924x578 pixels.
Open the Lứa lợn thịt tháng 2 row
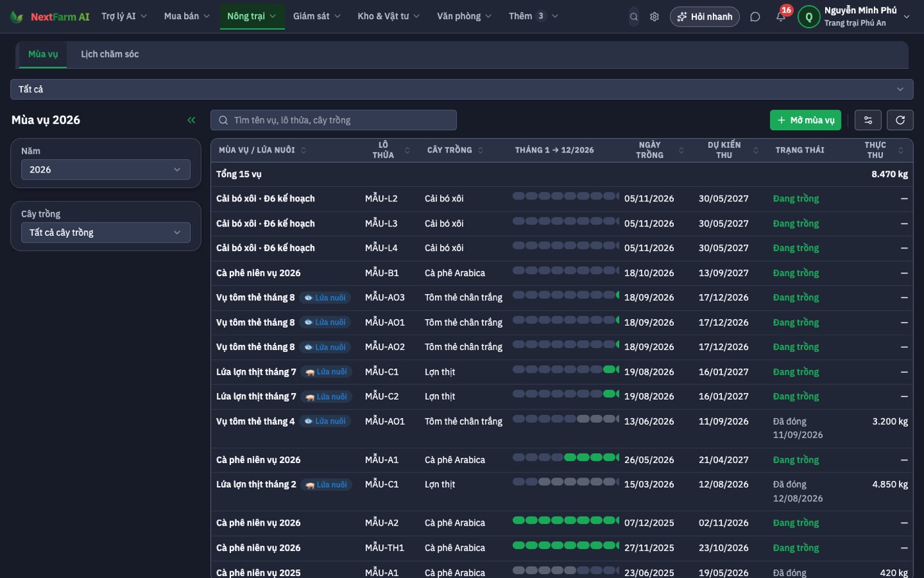click(x=562, y=491)
